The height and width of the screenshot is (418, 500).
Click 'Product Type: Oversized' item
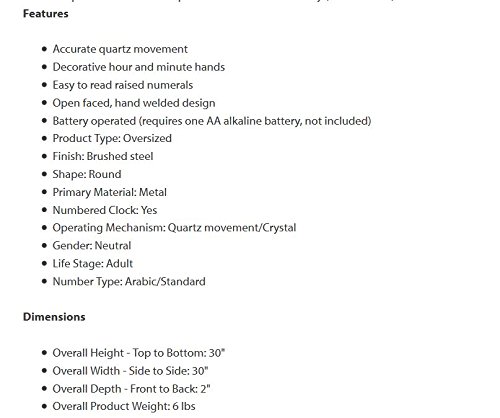(x=112, y=138)
